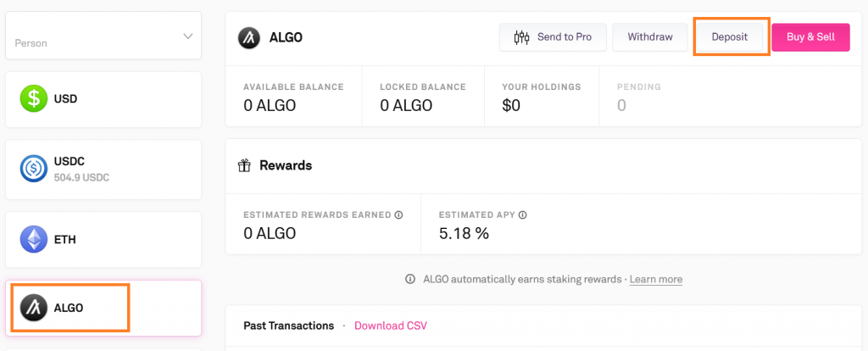Click info icon beside Estimated Rewards Earned
This screenshot has height=351, width=868.
click(398, 214)
